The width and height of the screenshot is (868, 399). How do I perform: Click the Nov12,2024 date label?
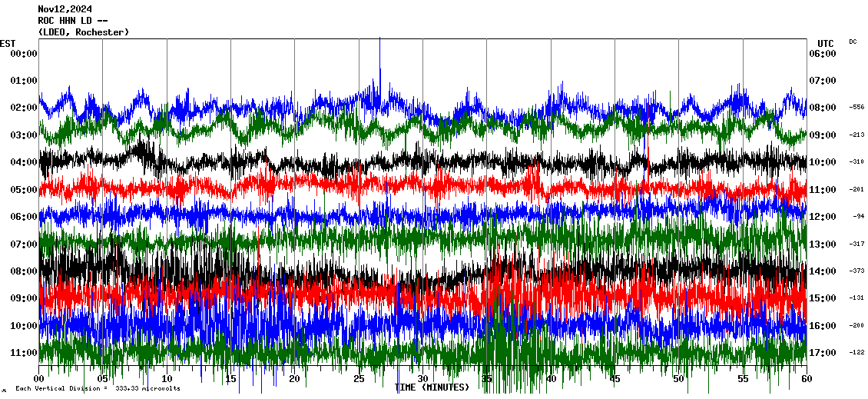pyautogui.click(x=64, y=9)
